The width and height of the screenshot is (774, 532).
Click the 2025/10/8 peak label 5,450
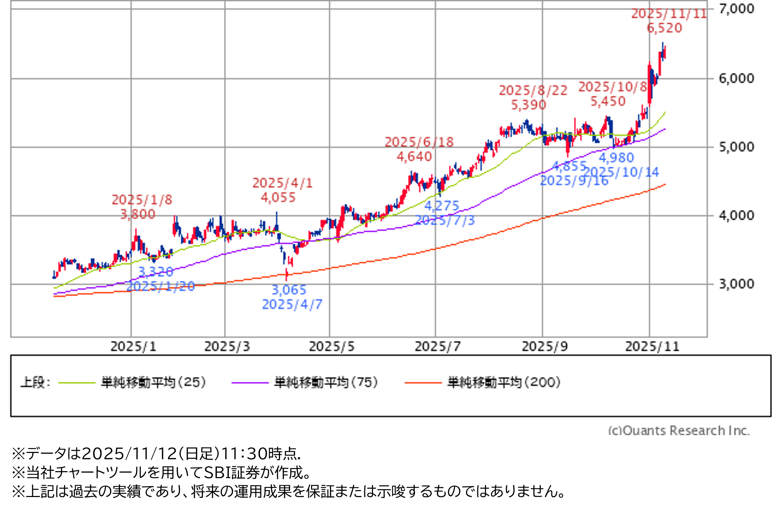(608, 101)
